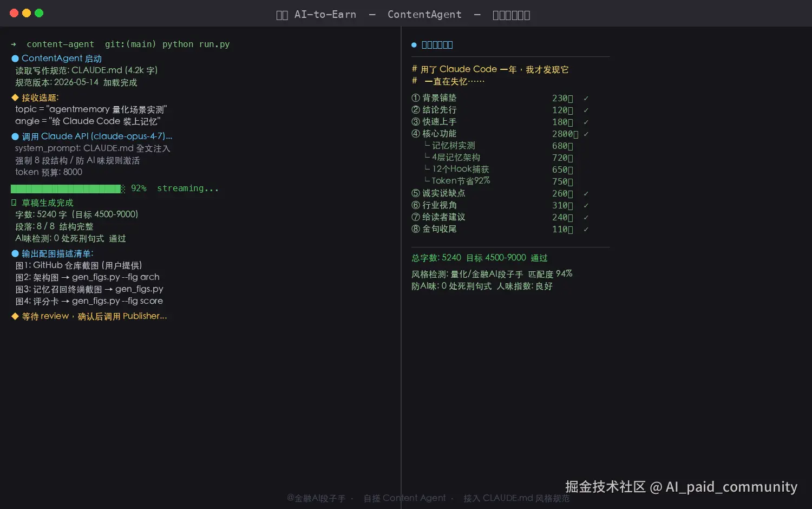812x509 pixels.
Task: Click the checkmark on the 行业视角 row
Action: (586, 205)
